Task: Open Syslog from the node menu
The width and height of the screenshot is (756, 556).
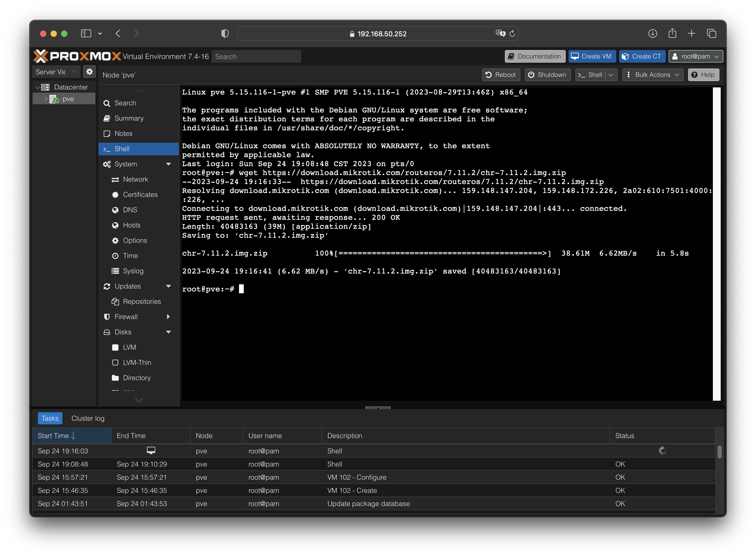Action: (133, 271)
